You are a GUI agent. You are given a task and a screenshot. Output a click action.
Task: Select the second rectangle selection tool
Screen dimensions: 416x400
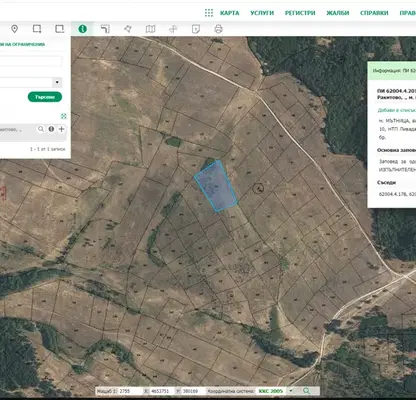pos(60,29)
